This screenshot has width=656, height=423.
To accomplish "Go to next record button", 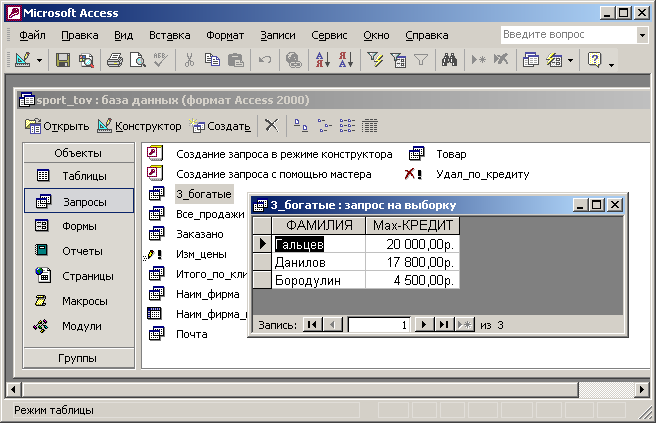I will coord(423,325).
